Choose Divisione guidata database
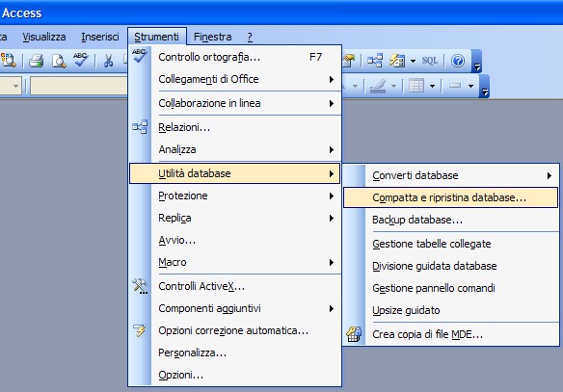 tap(450, 266)
